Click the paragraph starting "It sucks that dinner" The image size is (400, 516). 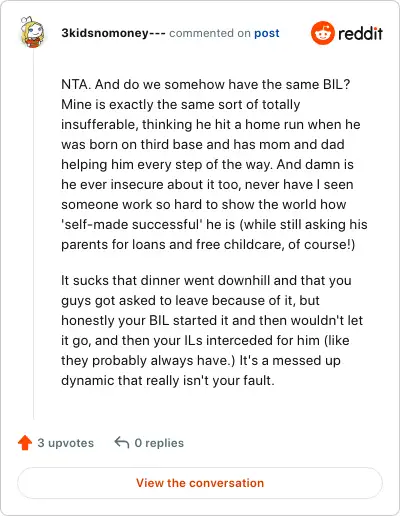click(212, 330)
